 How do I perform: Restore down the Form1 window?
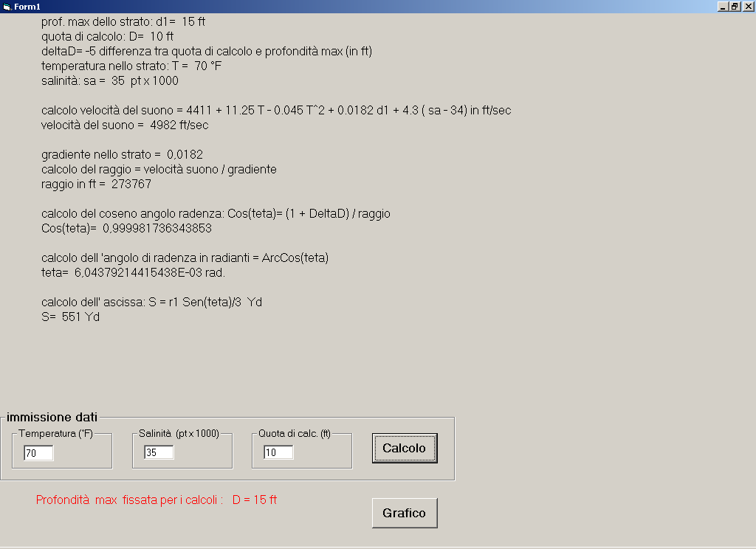[x=735, y=6]
